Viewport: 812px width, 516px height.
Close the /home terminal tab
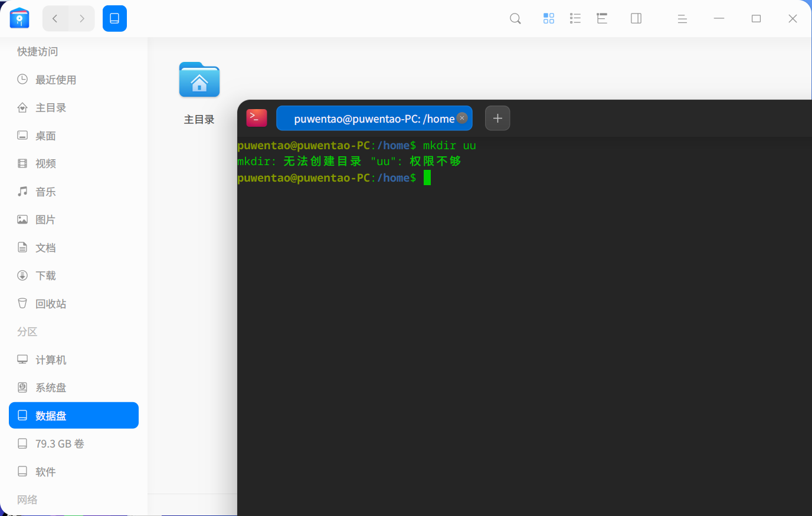pyautogui.click(x=462, y=118)
